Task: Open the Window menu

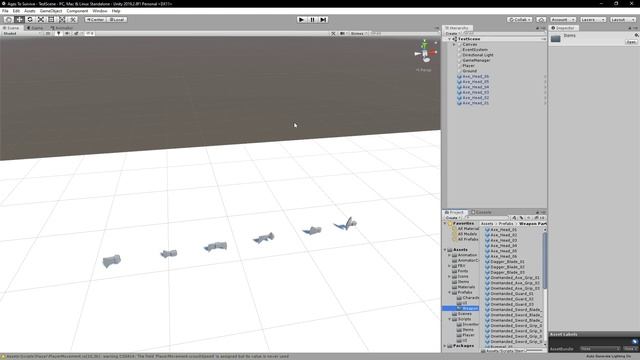Action: (100, 11)
